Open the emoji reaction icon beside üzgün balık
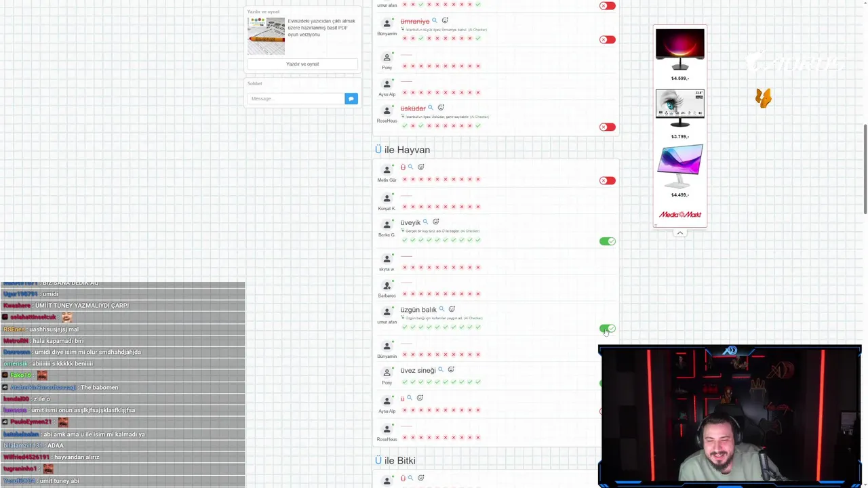 pos(452,309)
